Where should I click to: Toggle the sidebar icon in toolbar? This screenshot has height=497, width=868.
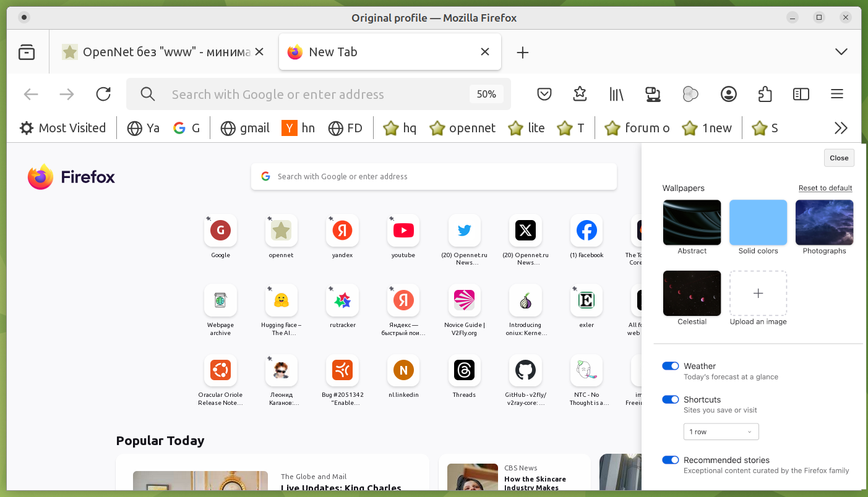[x=801, y=94]
